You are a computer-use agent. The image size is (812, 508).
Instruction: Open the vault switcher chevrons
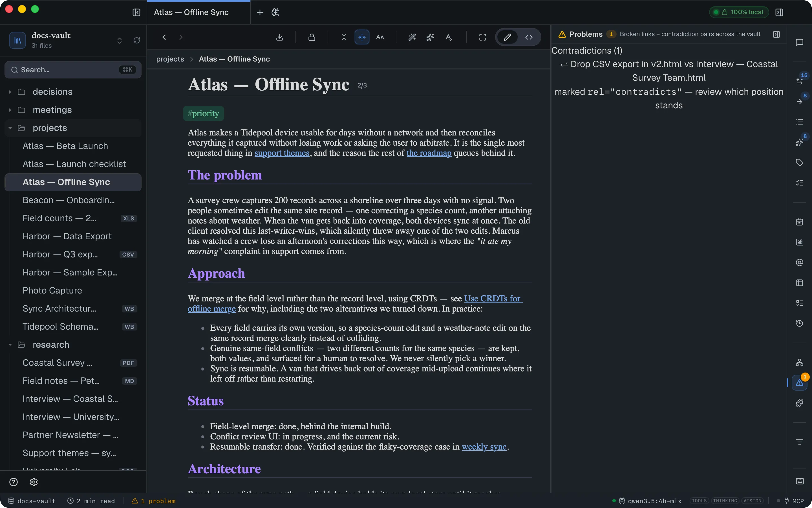120,40
